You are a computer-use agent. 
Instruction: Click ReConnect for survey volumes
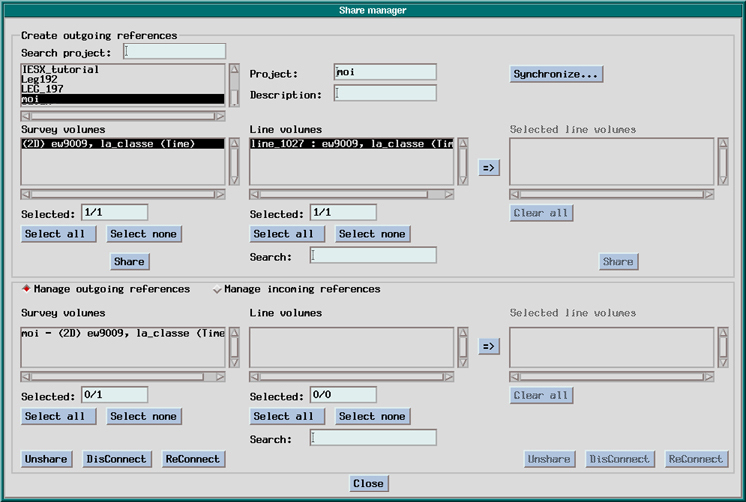pos(193,459)
